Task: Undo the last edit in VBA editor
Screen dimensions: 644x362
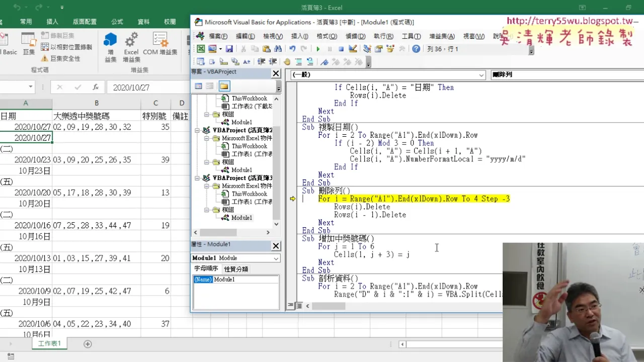Action: tap(292, 49)
